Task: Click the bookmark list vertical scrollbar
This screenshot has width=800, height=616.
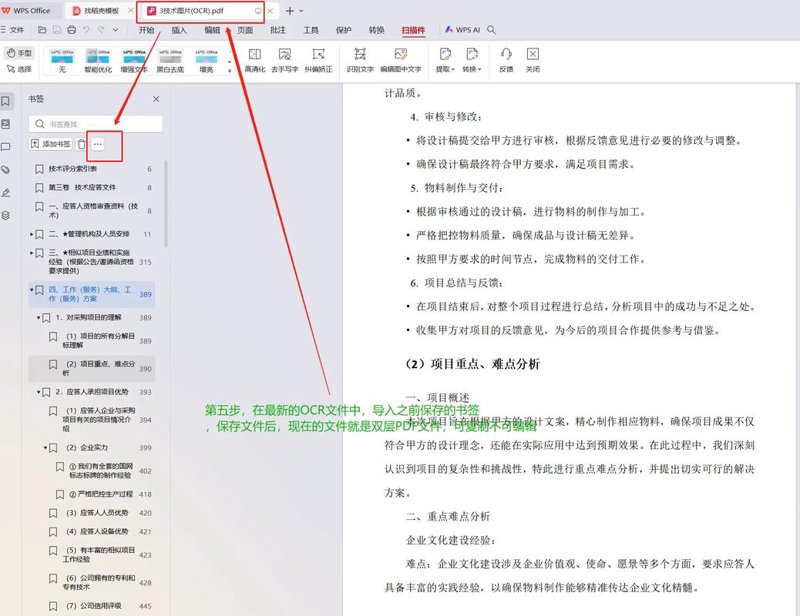Action: [166, 203]
